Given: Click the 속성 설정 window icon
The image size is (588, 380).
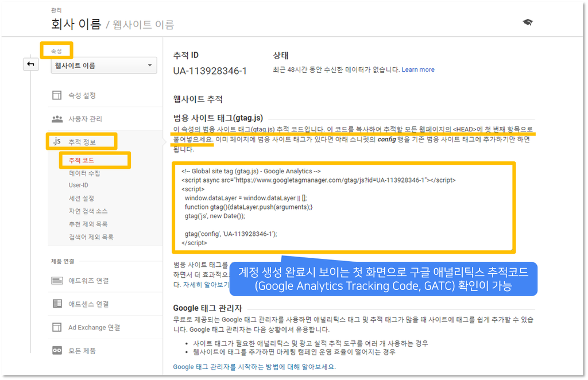Looking at the screenshot, I should click(x=57, y=95).
